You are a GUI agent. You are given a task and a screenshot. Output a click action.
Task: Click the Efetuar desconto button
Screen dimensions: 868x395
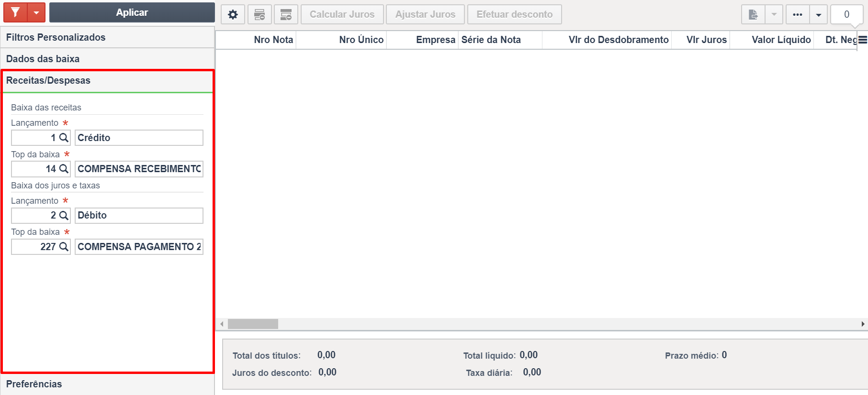click(515, 14)
